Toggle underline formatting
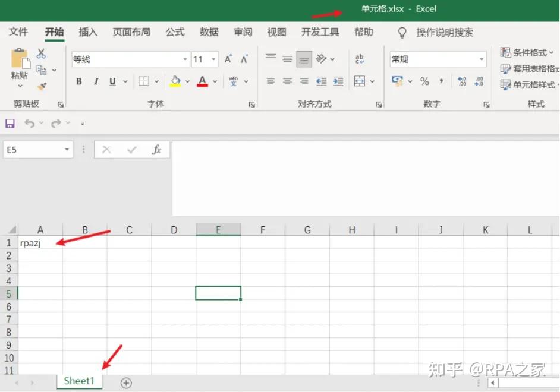Viewport: 560px width, 392px height. 112,81
